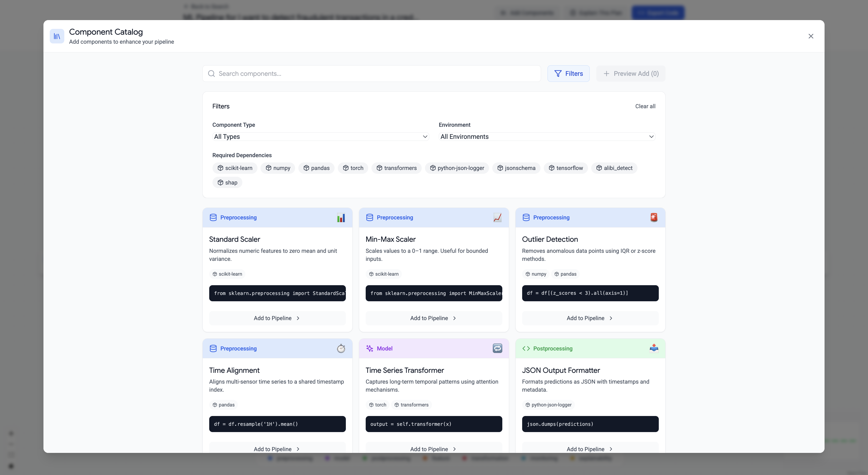868x475 pixels.
Task: Open the Component Type dropdown
Action: click(320, 136)
